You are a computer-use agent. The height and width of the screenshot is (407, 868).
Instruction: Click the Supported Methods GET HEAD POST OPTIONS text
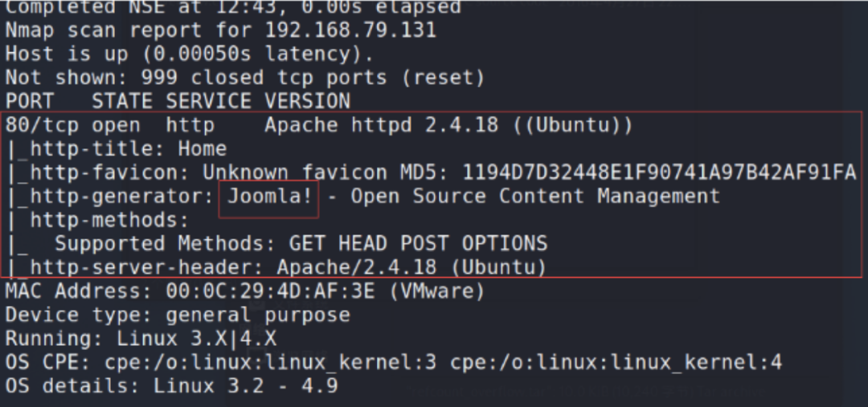pos(301,243)
